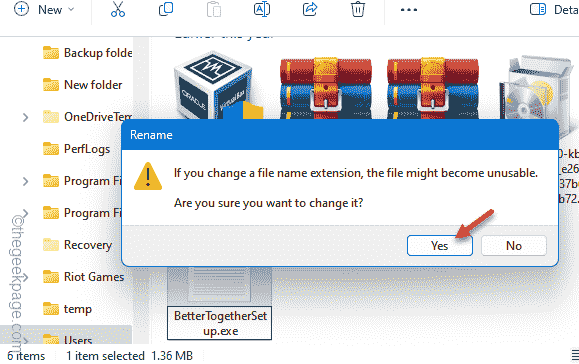Click the Rename icon in toolbar
Screen dimensions: 579x364
click(262, 10)
